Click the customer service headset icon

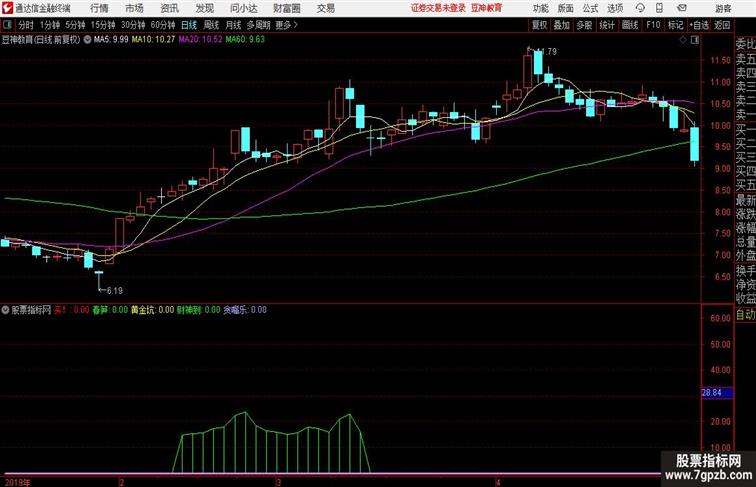[640, 8]
